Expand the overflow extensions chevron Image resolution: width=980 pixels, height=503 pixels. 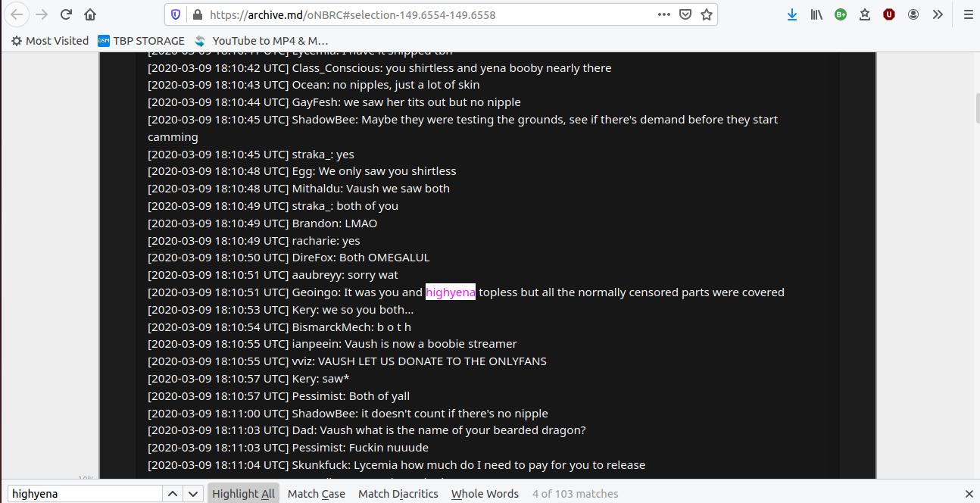938,14
